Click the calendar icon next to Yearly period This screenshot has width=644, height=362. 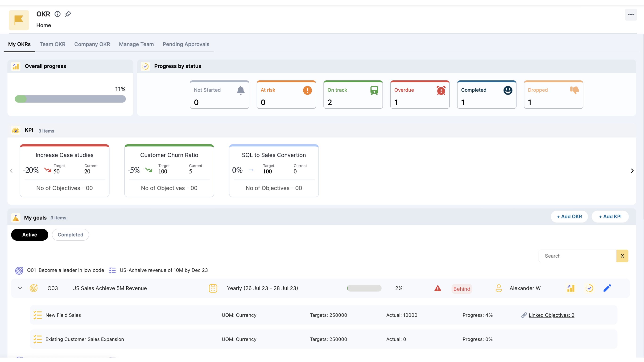[213, 288]
